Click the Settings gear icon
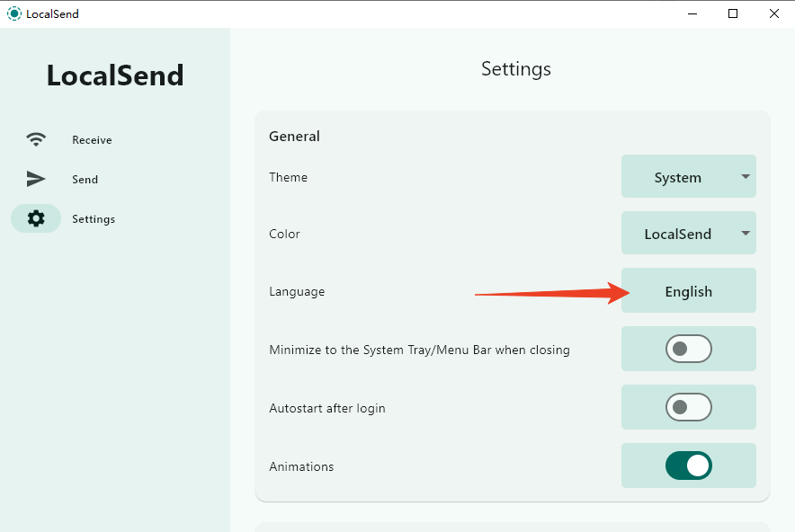Image resolution: width=795 pixels, height=532 pixels. tap(36, 218)
